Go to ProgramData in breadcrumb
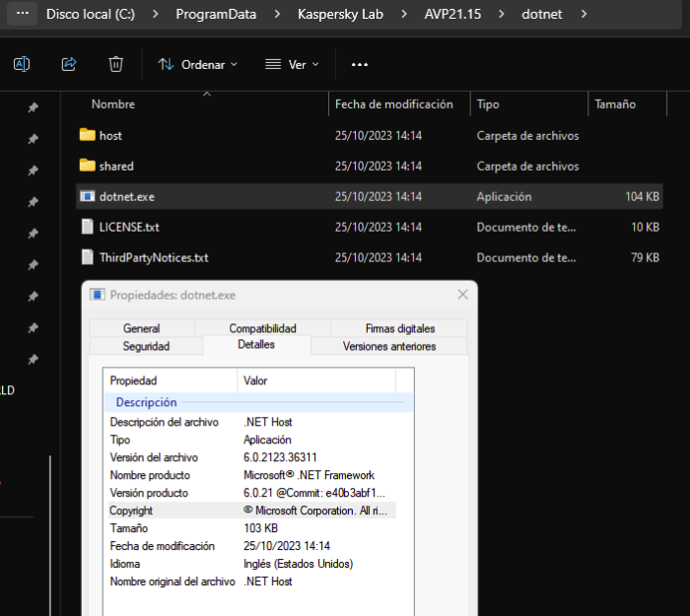Viewport: 690px width, 616px height. (x=216, y=14)
